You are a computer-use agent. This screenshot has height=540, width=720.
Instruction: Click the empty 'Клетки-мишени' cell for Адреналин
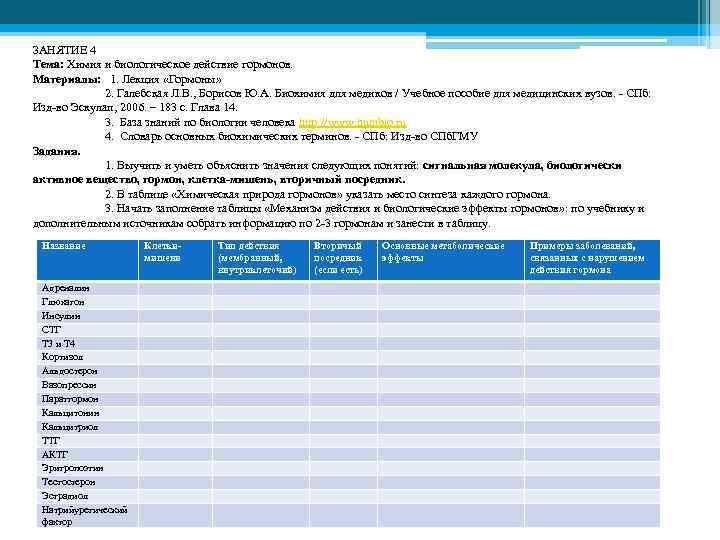175,288
